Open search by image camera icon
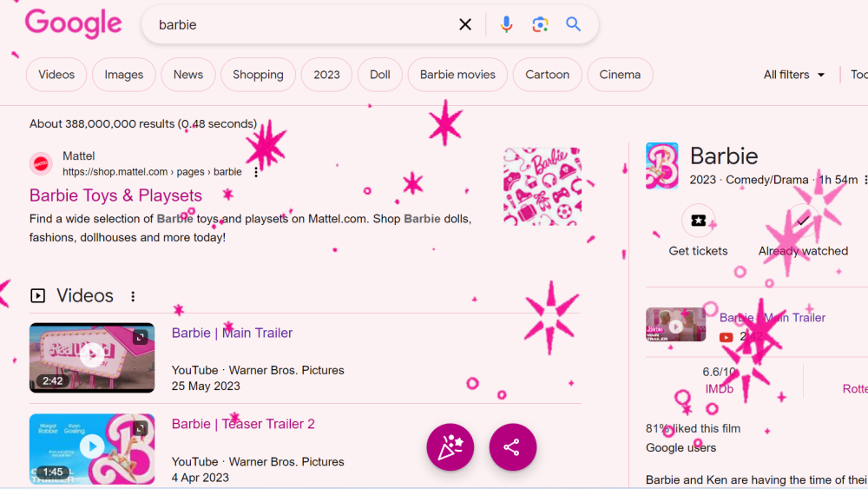This screenshot has height=489, width=868. tap(540, 24)
